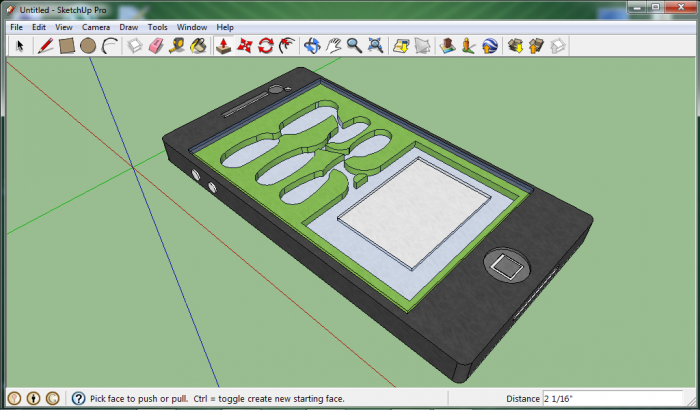Choose the Move tool with red arrows
Image resolution: width=700 pixels, height=410 pixels.
click(x=245, y=46)
